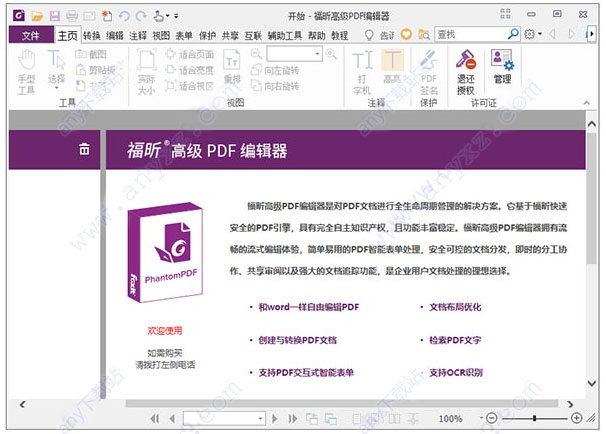
Task: Select the 手型工具 hand tool
Action: (x=27, y=72)
